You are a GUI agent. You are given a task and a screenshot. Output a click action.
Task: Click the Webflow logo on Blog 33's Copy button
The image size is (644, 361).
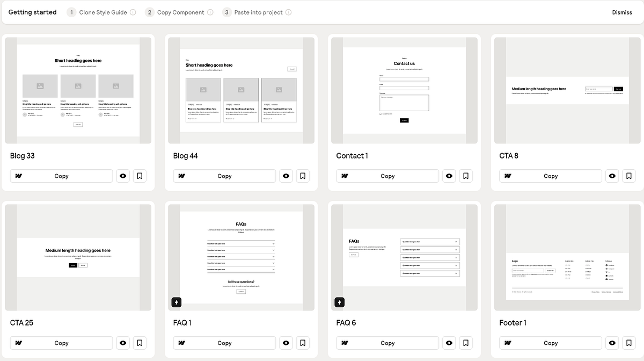18,176
